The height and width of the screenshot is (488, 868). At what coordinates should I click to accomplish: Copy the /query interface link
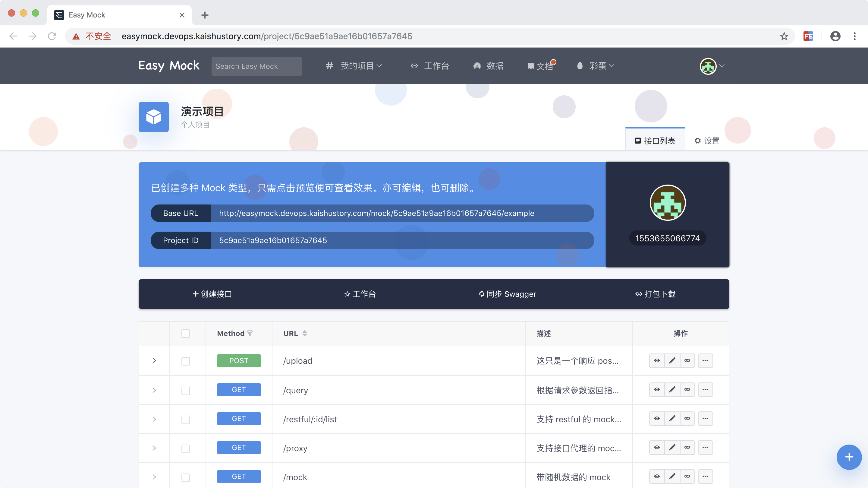pyautogui.click(x=687, y=389)
